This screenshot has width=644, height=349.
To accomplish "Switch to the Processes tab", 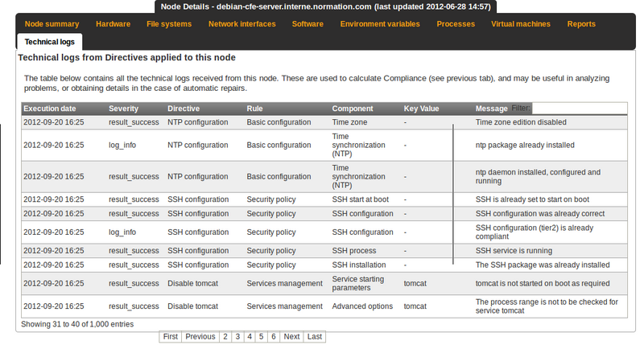I will click(456, 24).
